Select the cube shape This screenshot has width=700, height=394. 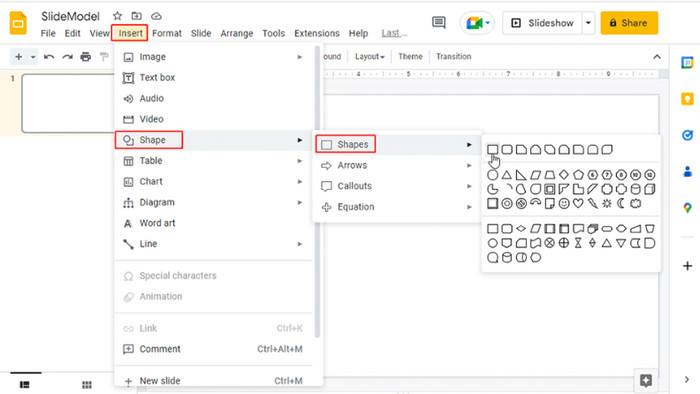650,189
